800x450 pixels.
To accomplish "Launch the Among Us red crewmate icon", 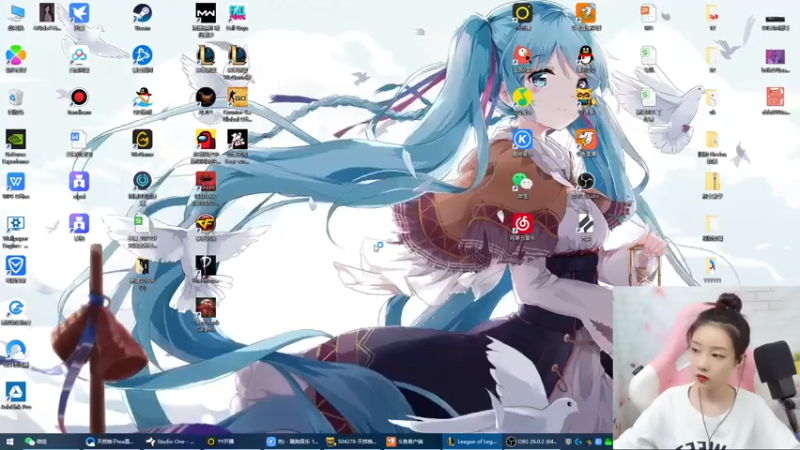I will 206,139.
